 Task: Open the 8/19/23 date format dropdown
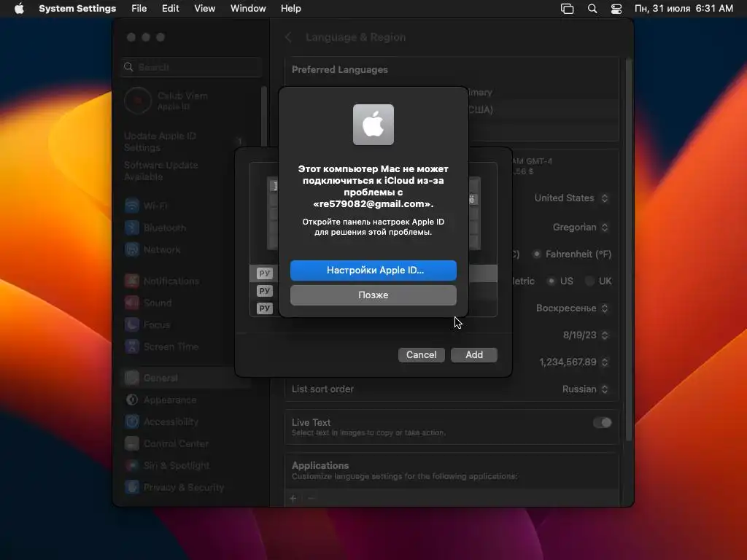click(x=586, y=335)
